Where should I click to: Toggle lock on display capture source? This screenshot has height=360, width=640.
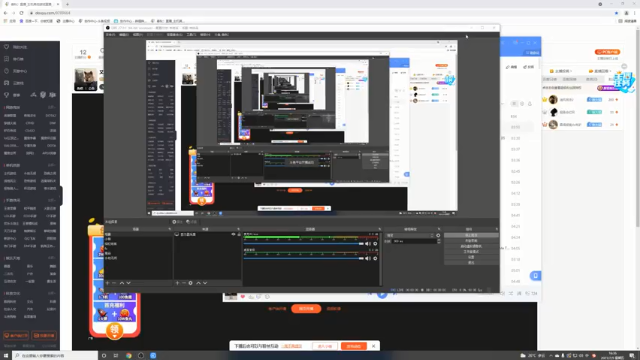click(x=239, y=234)
